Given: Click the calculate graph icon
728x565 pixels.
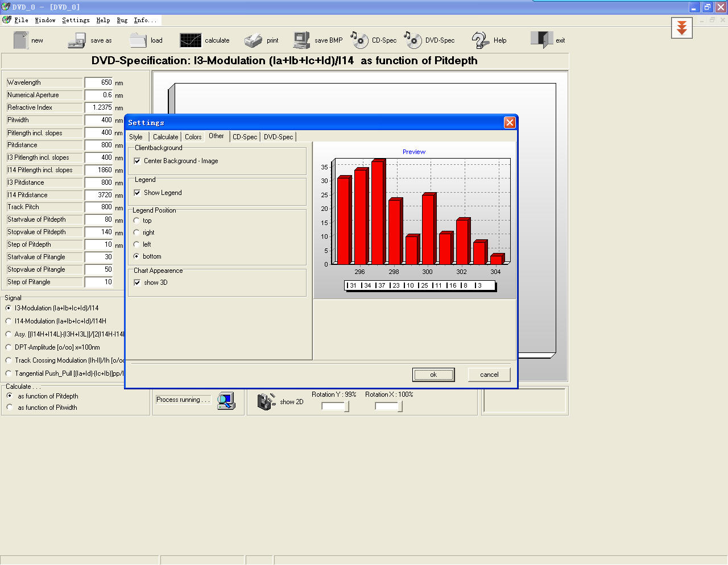Looking at the screenshot, I should click(191, 40).
